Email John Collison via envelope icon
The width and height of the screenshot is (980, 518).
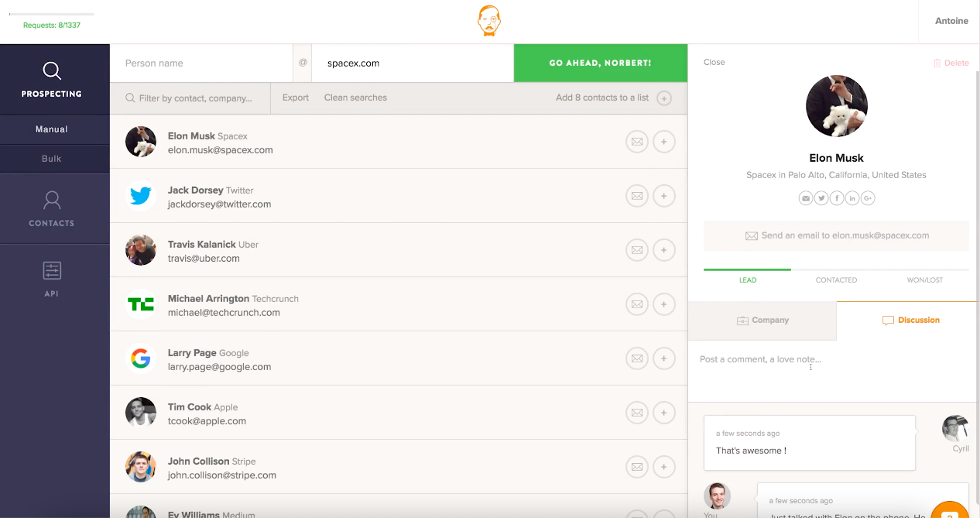coord(637,468)
